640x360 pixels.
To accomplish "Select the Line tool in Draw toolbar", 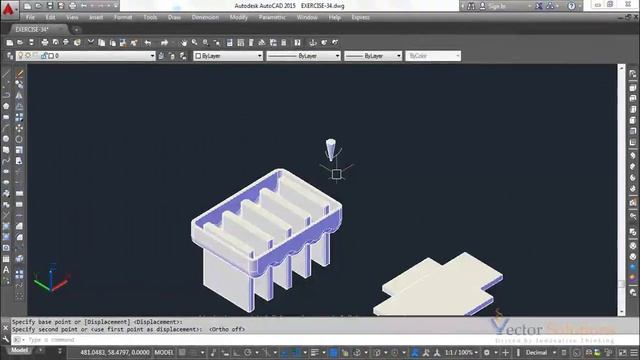I will (x=6, y=73).
